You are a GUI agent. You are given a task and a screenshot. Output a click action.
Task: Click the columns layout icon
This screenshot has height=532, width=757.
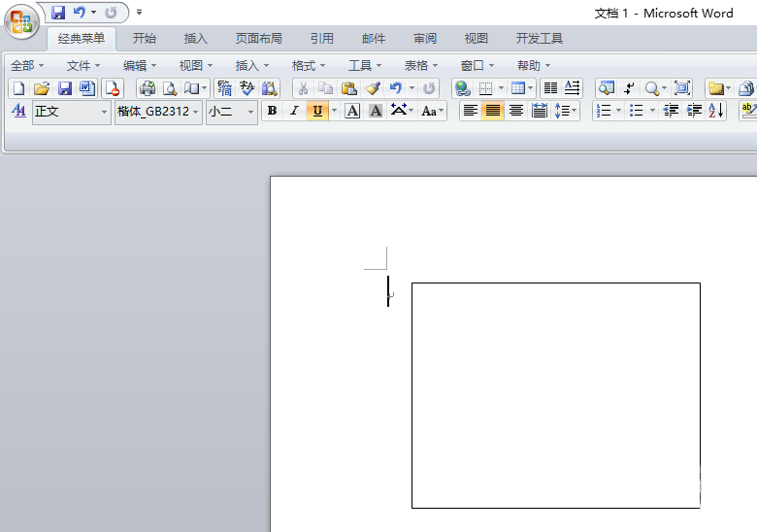pyautogui.click(x=550, y=88)
